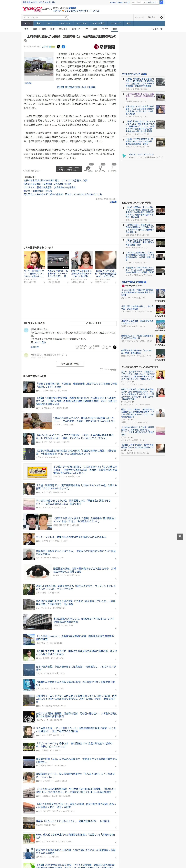The width and height of the screenshot is (186, 868).
Task: Click 共感した reaction on first comment
Action: (x=81, y=347)
